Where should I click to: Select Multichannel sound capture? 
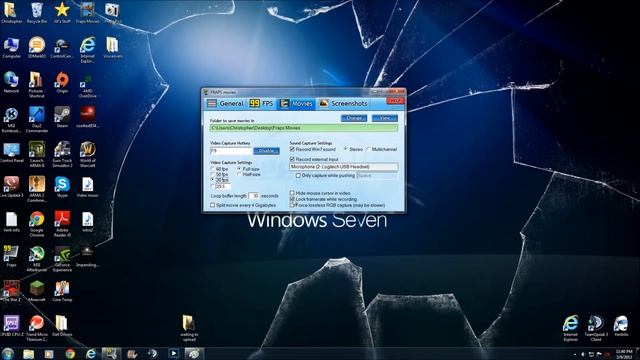tap(368, 149)
